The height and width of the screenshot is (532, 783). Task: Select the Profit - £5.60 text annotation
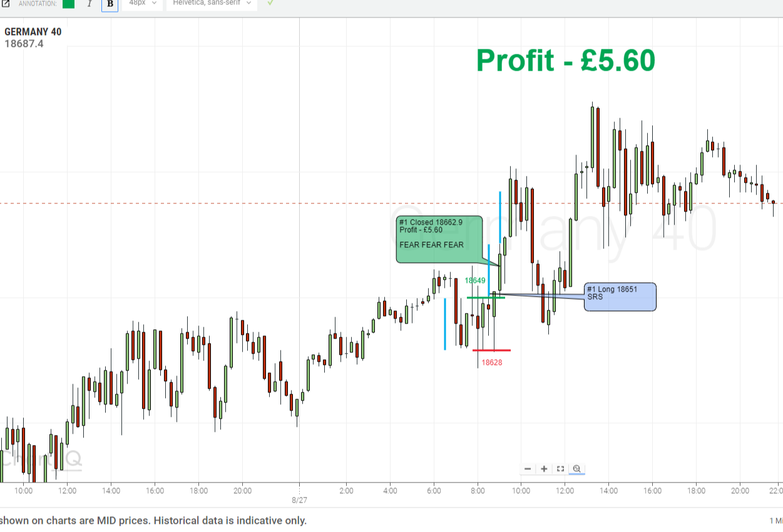(565, 61)
